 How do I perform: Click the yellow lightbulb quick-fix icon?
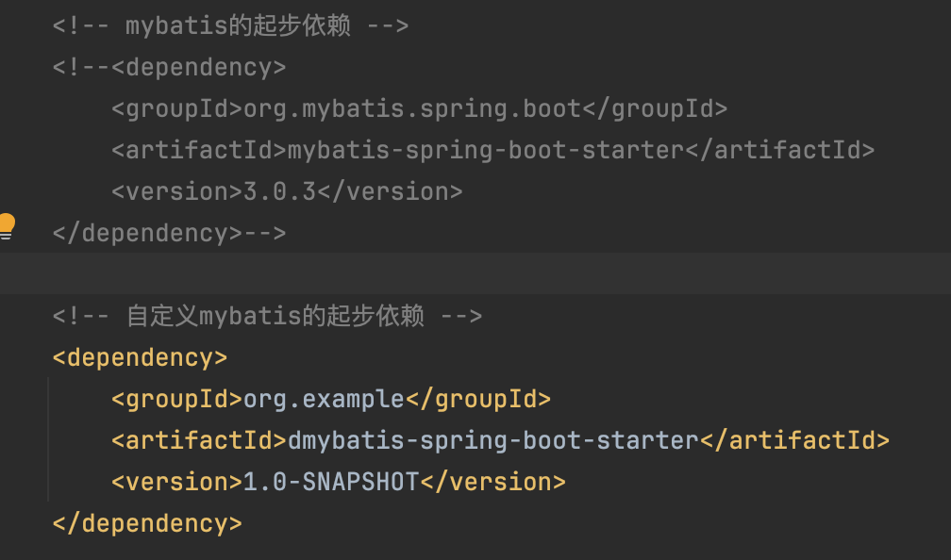click(x=7, y=226)
